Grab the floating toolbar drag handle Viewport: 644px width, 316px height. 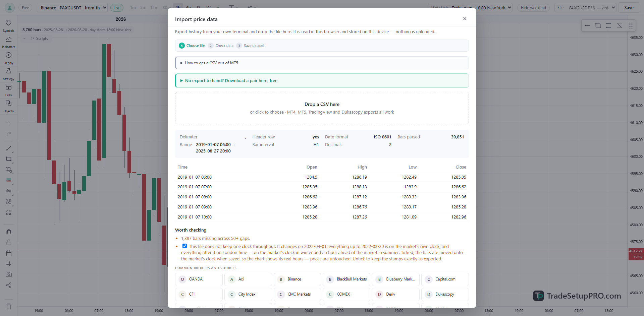coord(631,25)
